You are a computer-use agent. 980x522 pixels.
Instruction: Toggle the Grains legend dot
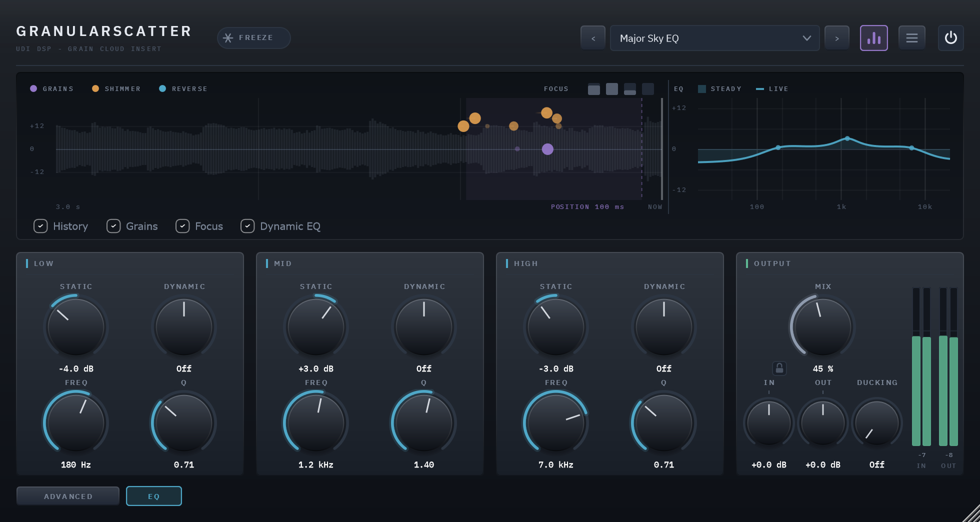(x=33, y=88)
